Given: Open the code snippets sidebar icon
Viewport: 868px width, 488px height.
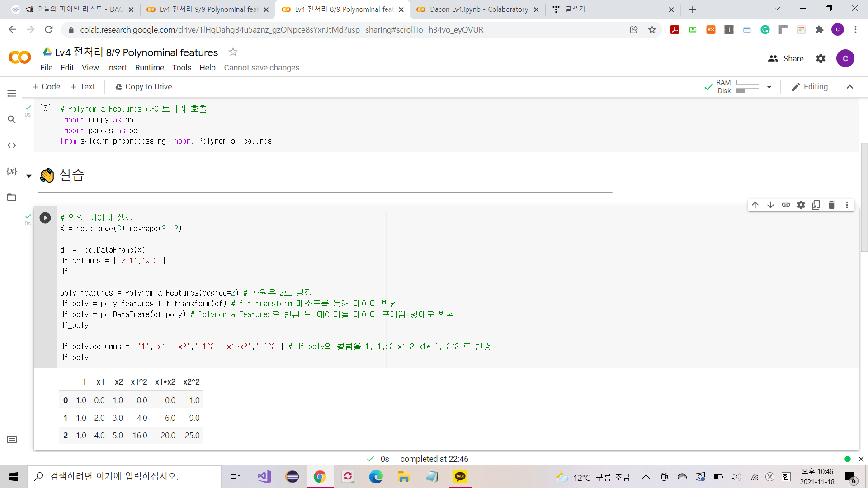Looking at the screenshot, I should coord(12,145).
